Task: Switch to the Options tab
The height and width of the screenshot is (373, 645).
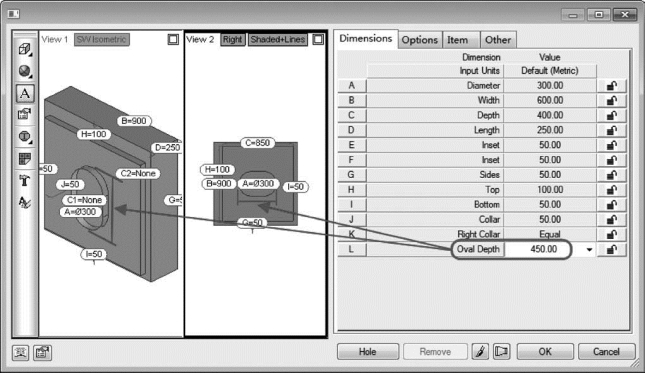Action: 420,40
